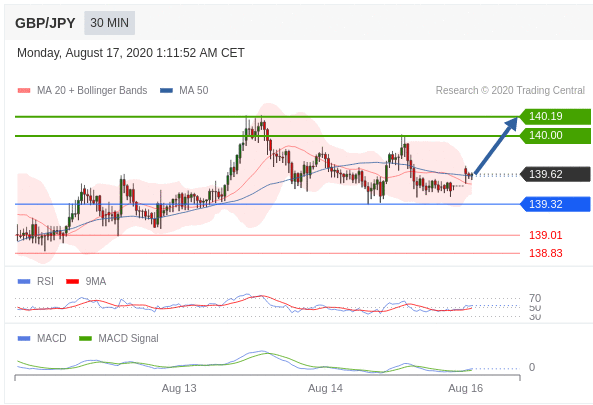This screenshot has height=405, width=593.
Task: Click the Aug 14 date axis label
Action: tap(325, 388)
